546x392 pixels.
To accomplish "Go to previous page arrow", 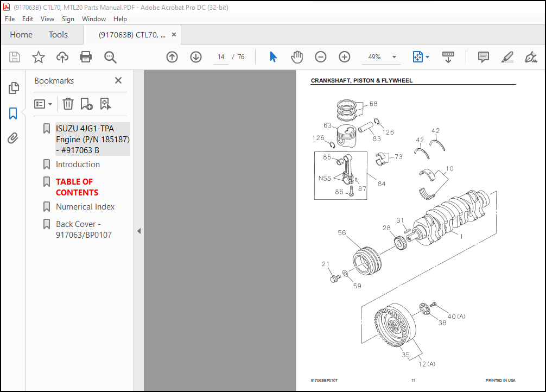I will [x=172, y=57].
